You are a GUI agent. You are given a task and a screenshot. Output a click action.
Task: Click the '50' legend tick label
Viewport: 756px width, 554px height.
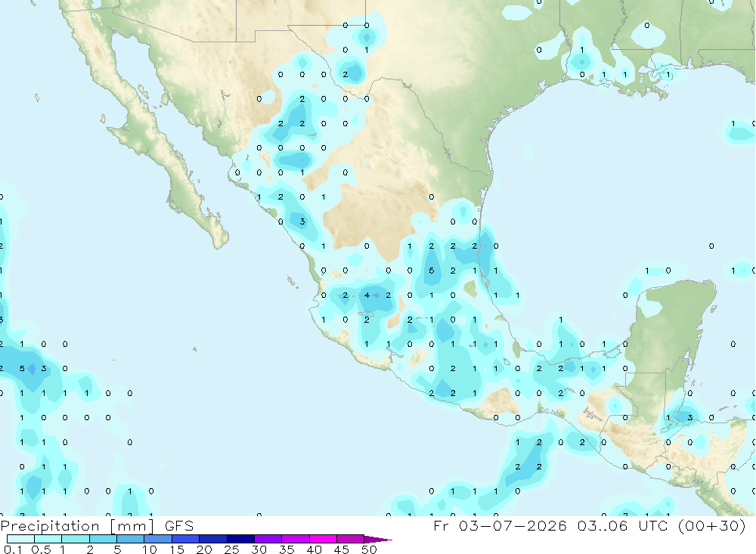370,549
